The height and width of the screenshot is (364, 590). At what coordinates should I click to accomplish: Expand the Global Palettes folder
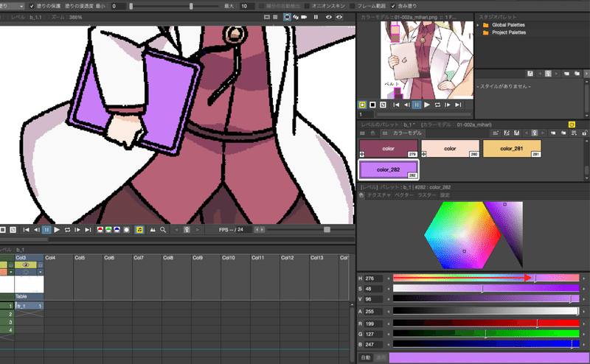478,25
